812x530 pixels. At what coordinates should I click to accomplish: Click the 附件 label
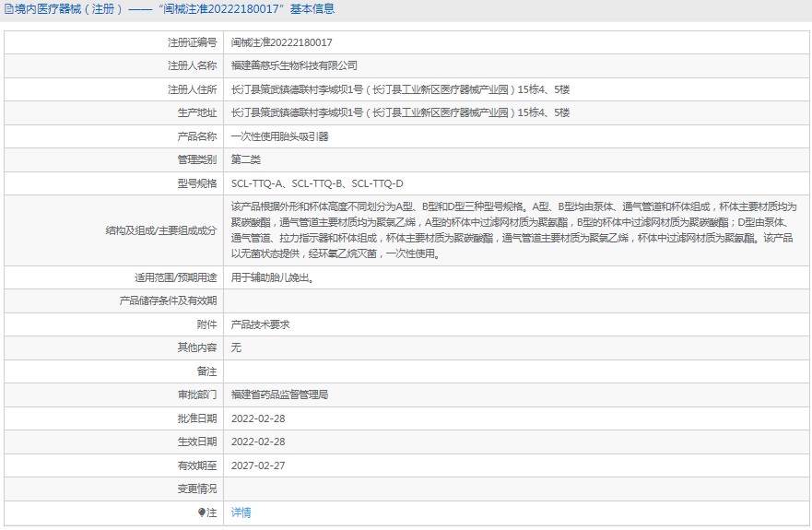pos(206,324)
